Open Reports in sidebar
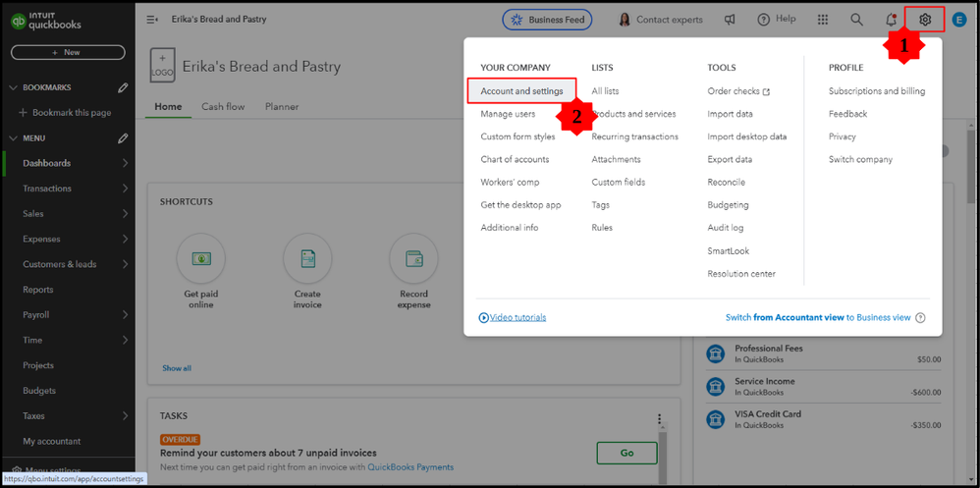980x488 pixels. [38, 290]
